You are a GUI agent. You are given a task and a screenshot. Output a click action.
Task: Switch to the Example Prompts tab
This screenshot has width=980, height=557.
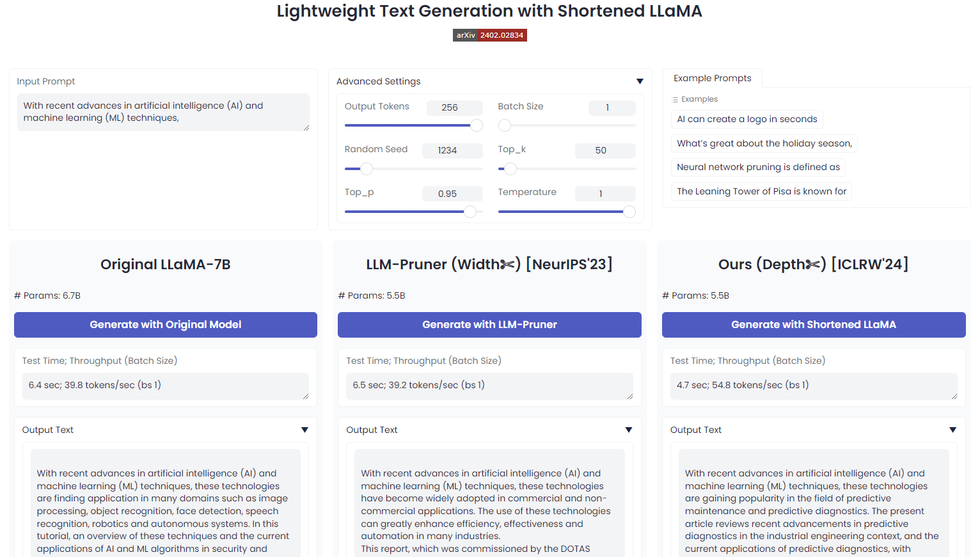tap(712, 78)
